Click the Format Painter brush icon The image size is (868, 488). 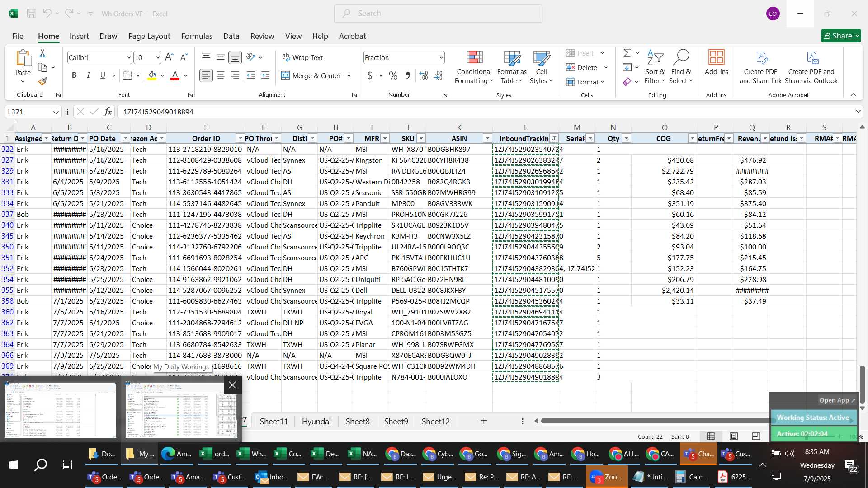(x=42, y=81)
